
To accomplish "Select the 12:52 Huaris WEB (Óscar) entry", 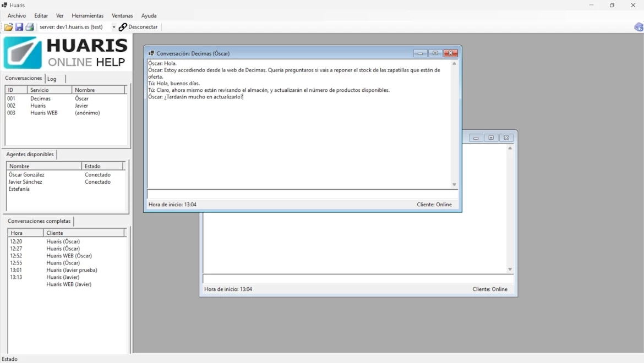I will pos(67,256).
